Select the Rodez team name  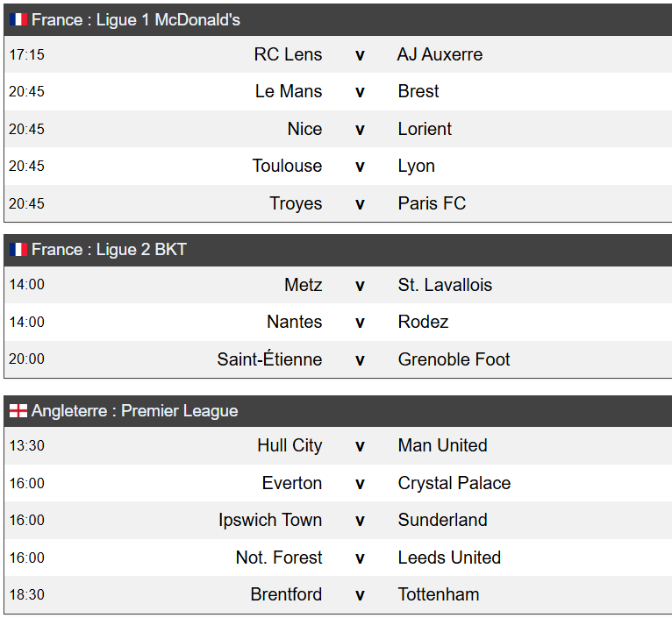[x=423, y=322]
